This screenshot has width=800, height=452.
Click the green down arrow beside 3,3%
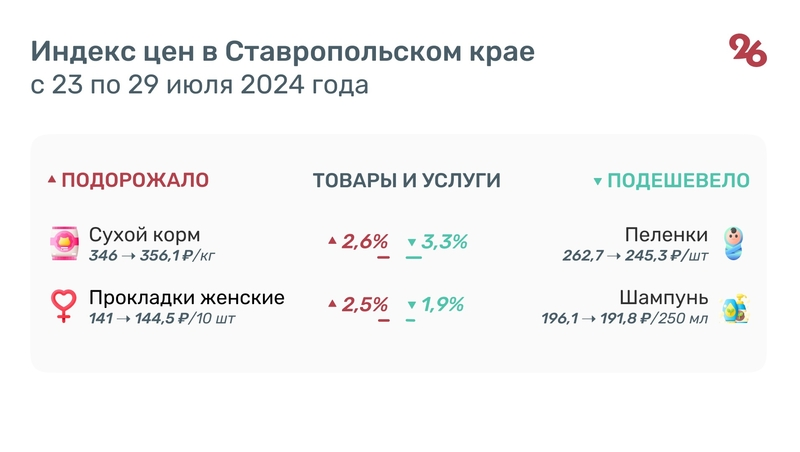(x=411, y=242)
